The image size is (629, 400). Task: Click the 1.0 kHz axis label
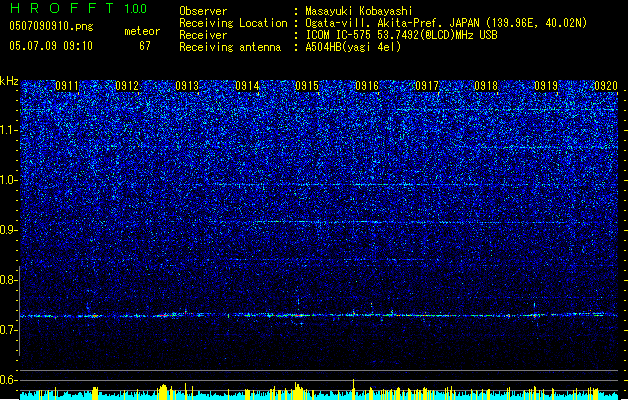coord(9,180)
